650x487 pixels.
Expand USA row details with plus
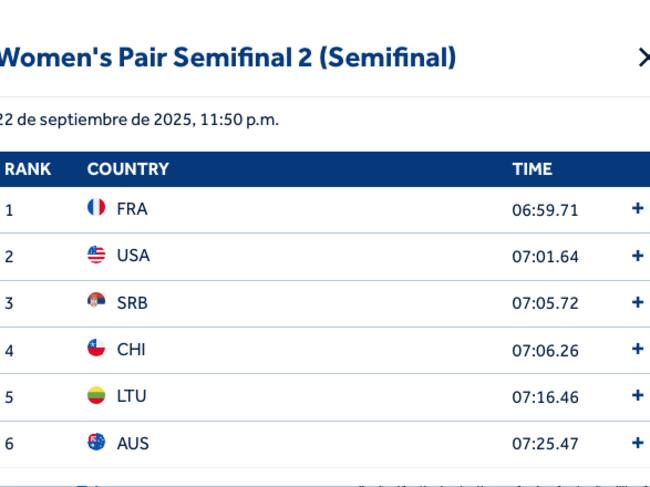pos(638,255)
